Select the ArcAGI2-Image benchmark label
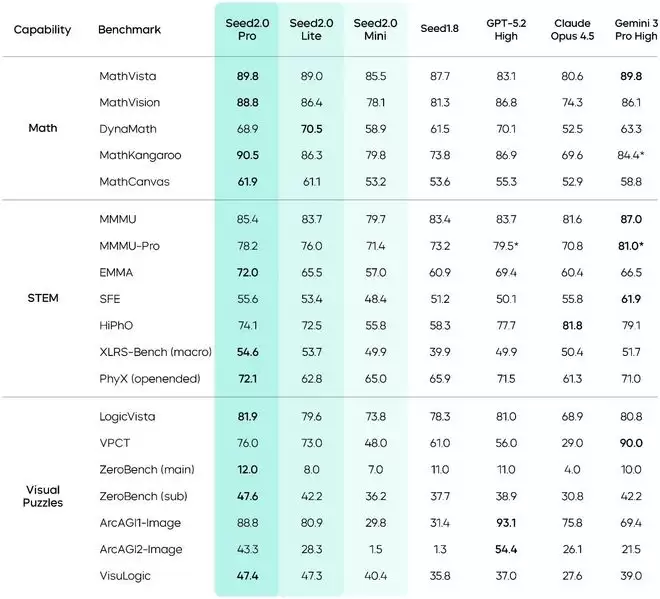The image size is (660, 599). tap(141, 549)
